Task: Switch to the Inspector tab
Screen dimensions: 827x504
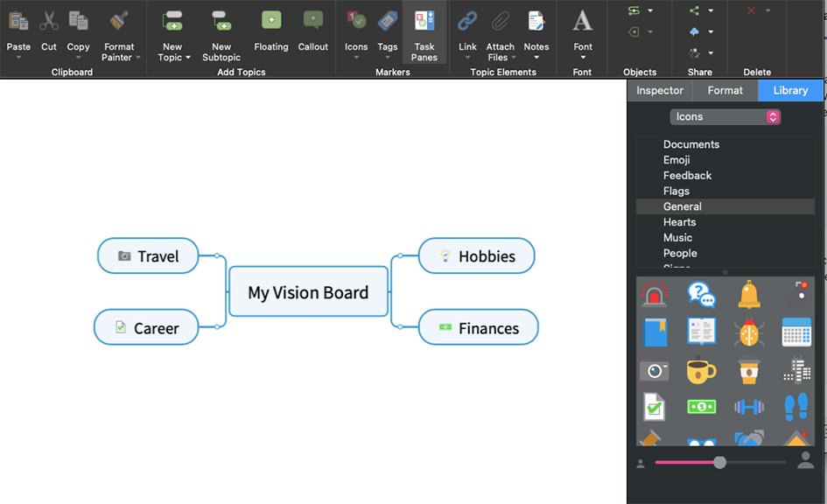Action: coord(660,90)
